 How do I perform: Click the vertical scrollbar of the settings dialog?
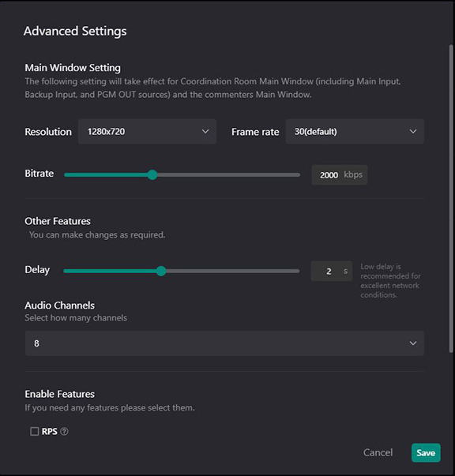coord(451,199)
